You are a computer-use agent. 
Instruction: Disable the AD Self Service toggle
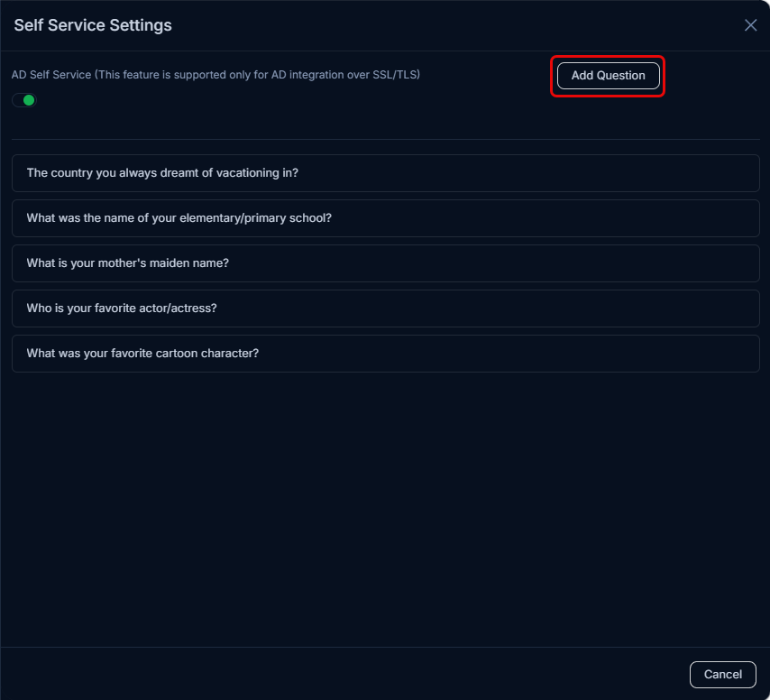coord(24,100)
